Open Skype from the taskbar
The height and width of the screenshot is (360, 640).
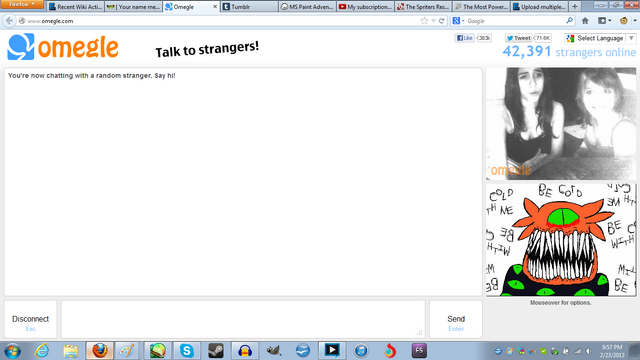coord(187,351)
